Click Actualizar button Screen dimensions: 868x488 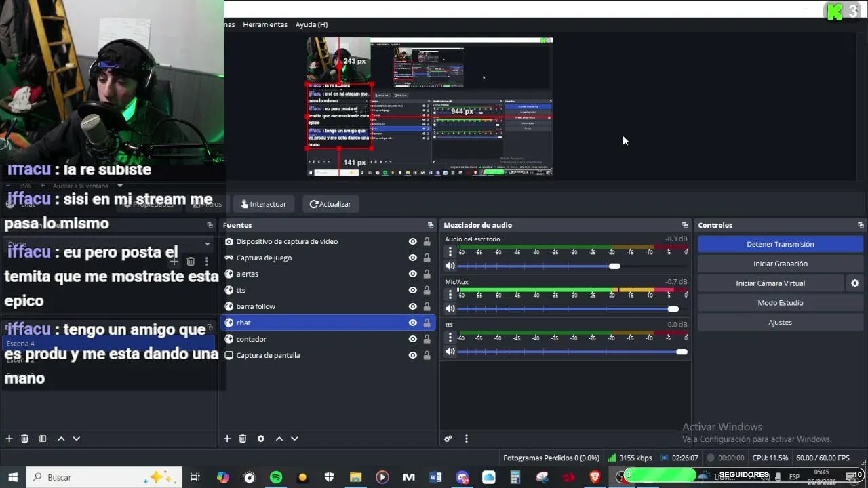point(330,204)
